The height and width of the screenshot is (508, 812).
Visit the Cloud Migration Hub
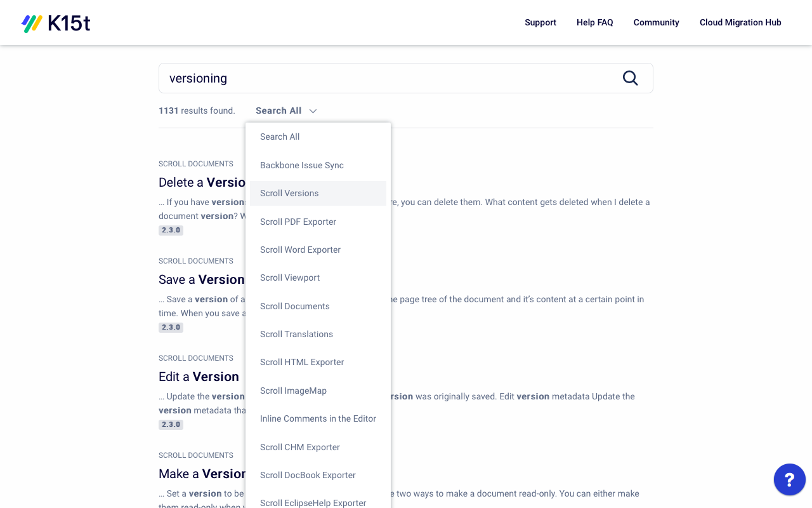coord(740,22)
